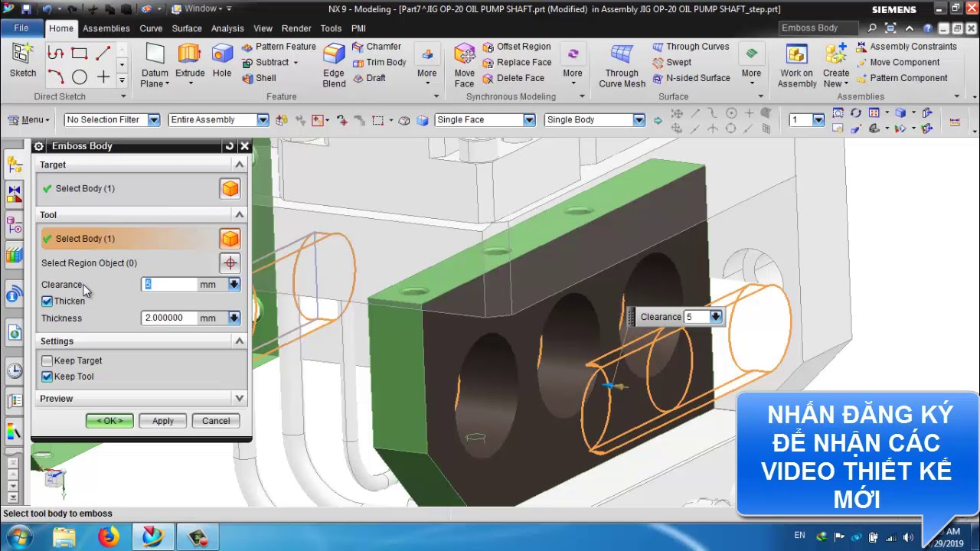
Task: Open the Through Curve Mesh tool
Action: (x=622, y=64)
